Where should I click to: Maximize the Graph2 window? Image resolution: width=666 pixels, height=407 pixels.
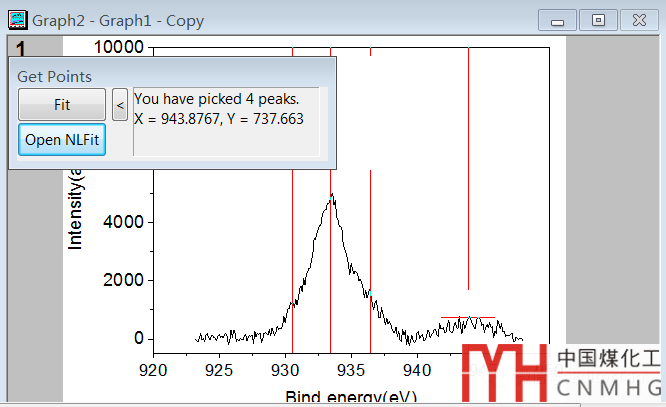(598, 20)
